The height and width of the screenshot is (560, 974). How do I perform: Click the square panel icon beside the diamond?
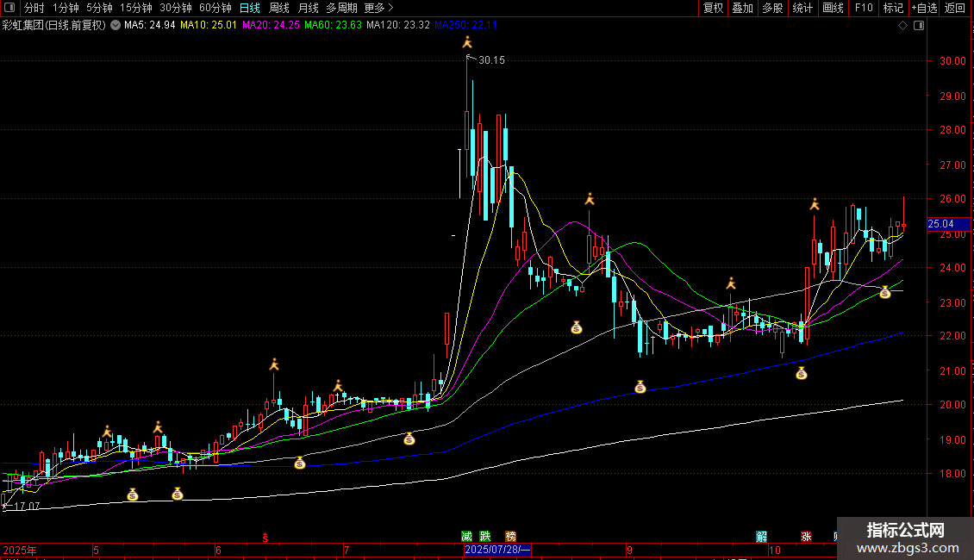coord(919,26)
